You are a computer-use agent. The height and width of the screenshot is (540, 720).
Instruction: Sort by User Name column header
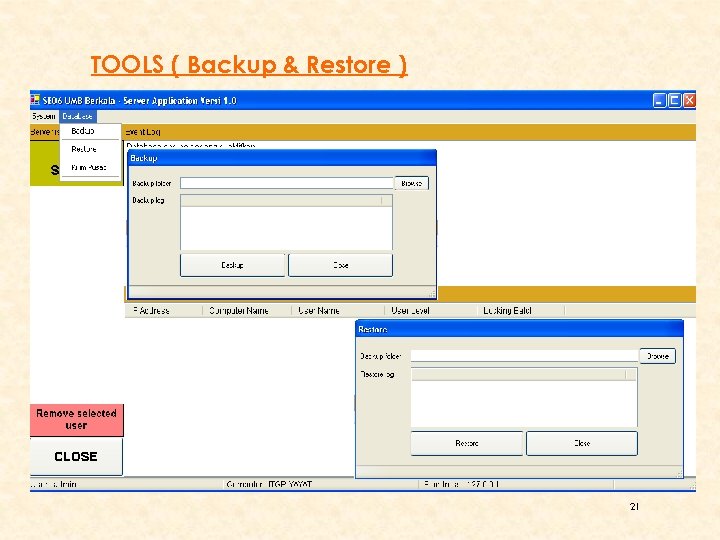pos(338,311)
